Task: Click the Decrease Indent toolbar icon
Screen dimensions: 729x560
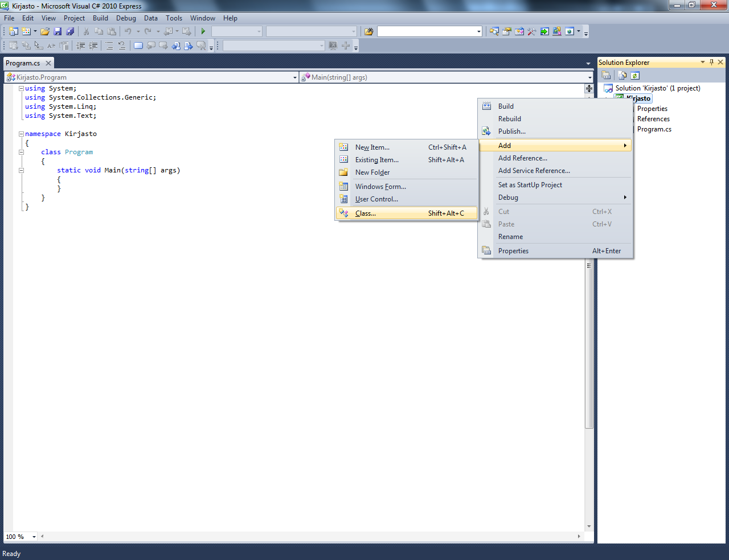Action: tap(80, 46)
